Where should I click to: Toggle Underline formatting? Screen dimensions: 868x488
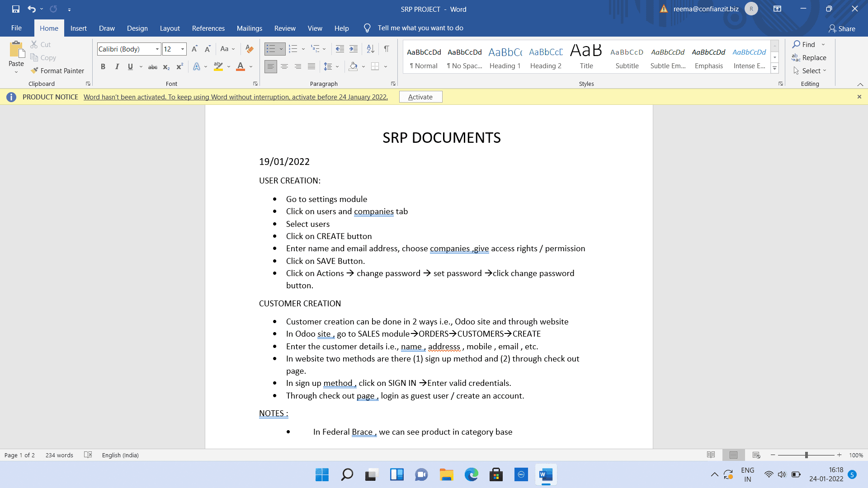130,67
